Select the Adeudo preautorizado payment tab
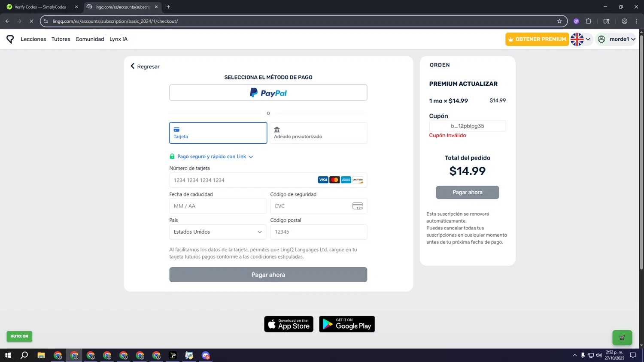The width and height of the screenshot is (644, 362). [318, 133]
